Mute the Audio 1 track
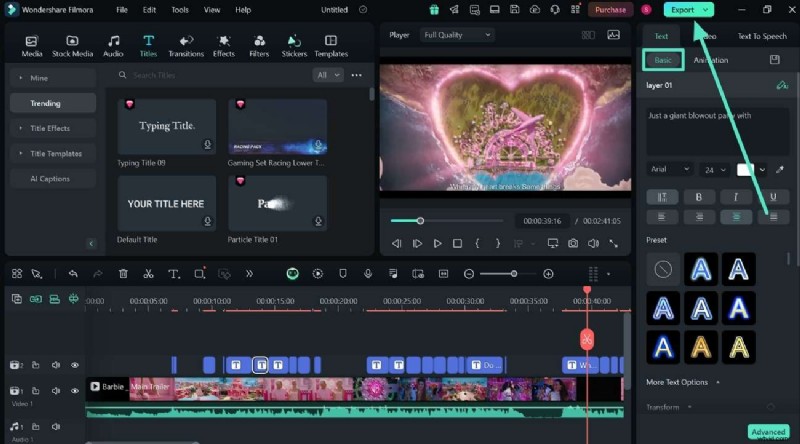This screenshot has height=444, width=800. [x=56, y=427]
